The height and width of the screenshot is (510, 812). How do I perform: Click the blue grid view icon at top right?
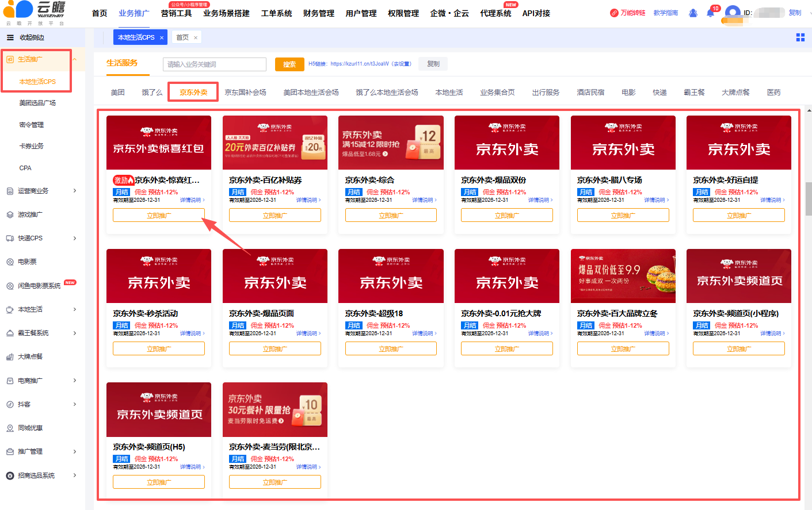coord(800,37)
